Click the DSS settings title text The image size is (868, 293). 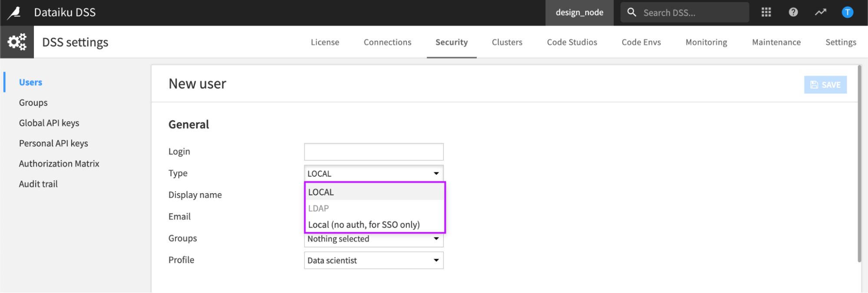click(x=75, y=42)
